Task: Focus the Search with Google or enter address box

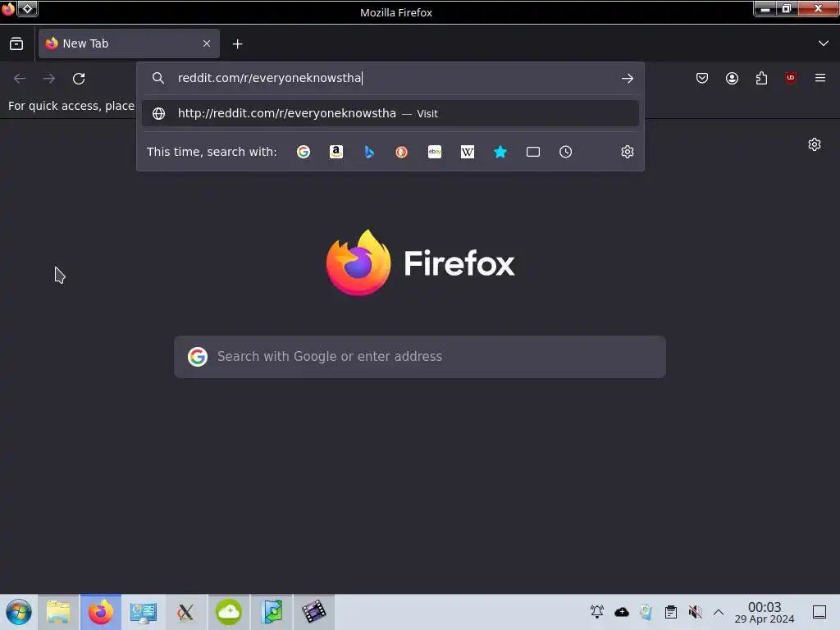Action: coord(420,357)
